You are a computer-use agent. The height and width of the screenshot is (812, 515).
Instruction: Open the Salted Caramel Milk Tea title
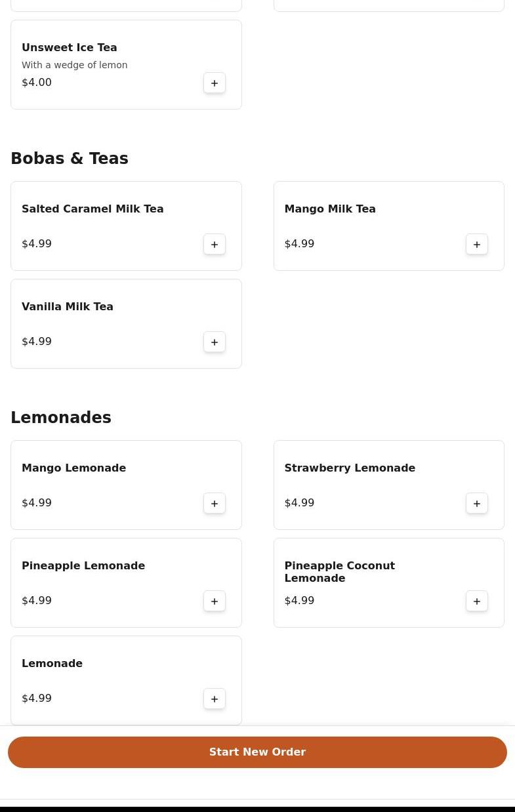(93, 209)
